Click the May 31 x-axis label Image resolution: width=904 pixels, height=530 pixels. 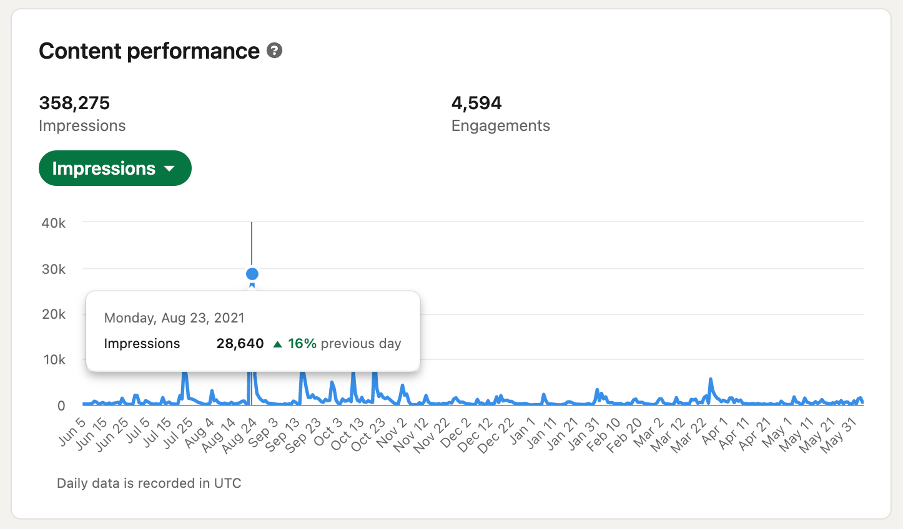point(839,435)
